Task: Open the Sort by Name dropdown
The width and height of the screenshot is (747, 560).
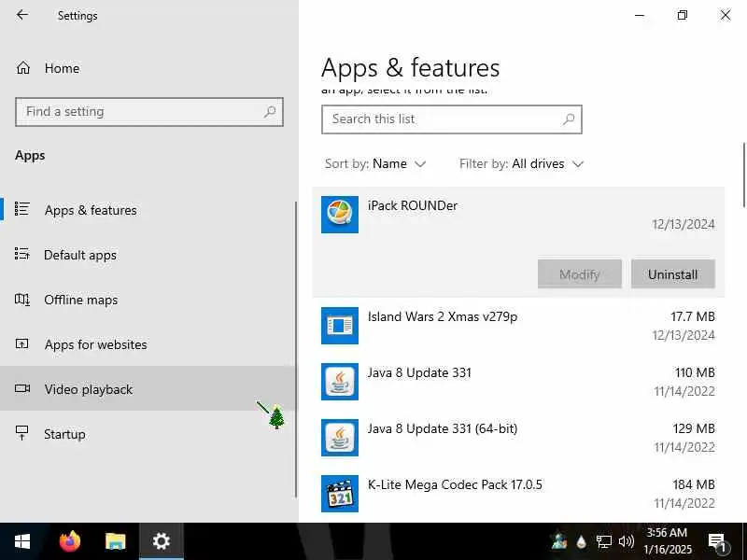Action: [375, 164]
